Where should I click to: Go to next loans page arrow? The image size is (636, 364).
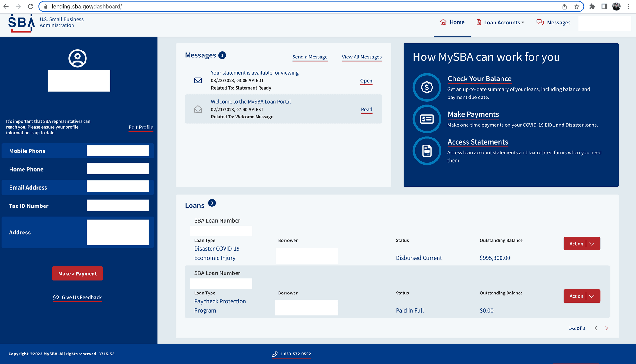[x=606, y=328]
